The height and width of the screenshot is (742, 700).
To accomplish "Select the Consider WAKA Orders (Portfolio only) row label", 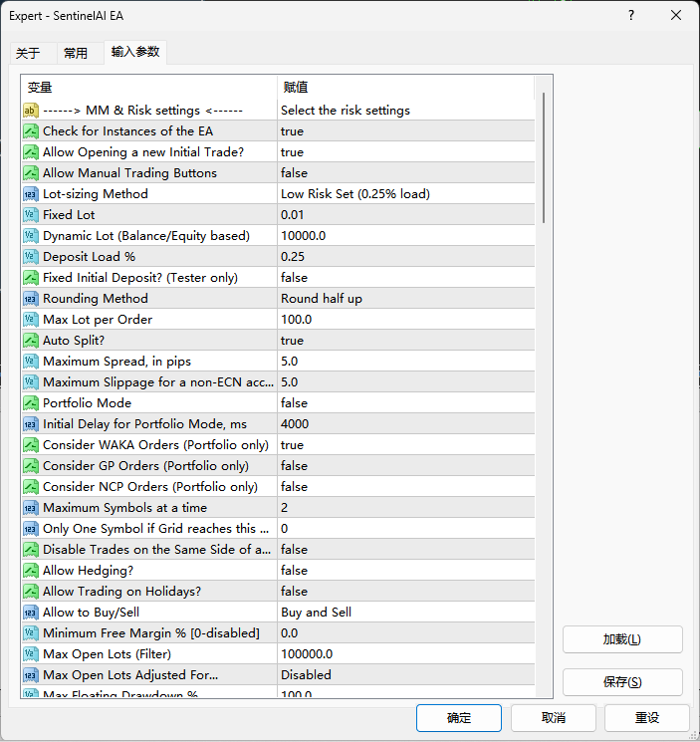I will point(155,445).
